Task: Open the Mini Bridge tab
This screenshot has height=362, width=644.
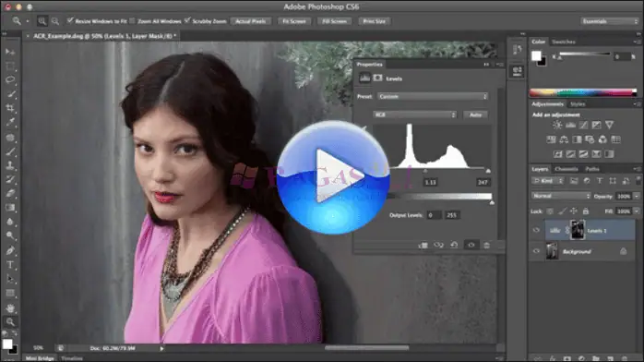Action: click(40, 358)
